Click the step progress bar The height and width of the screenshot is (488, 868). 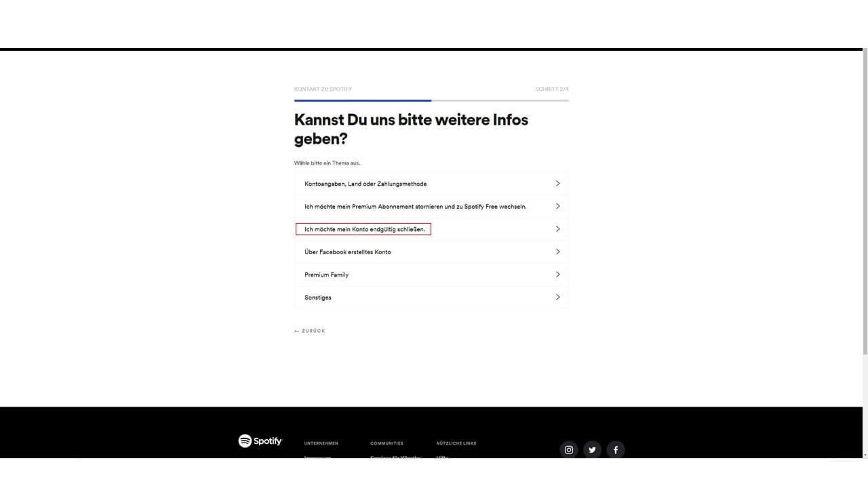coord(431,100)
